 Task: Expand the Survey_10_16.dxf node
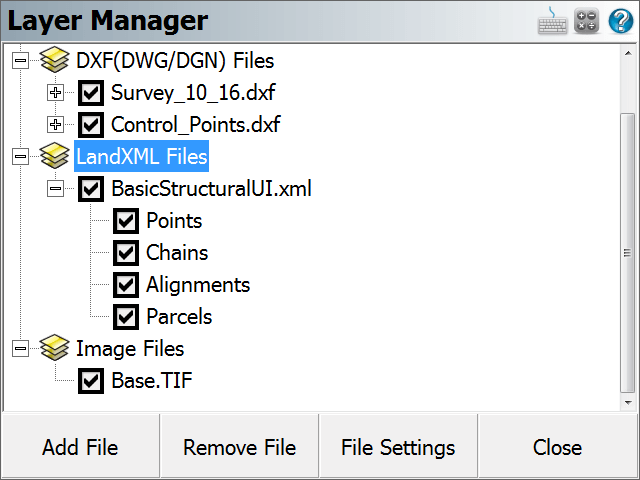click(56, 93)
